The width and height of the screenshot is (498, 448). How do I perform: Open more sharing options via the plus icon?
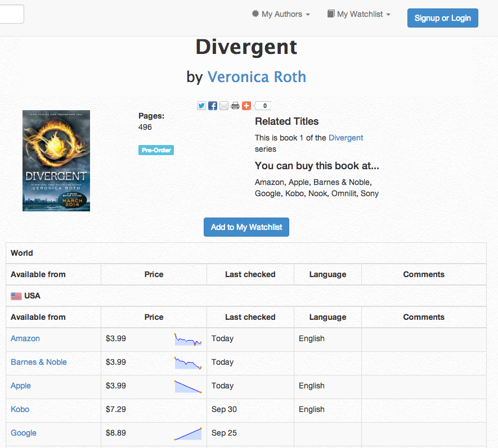click(x=246, y=106)
